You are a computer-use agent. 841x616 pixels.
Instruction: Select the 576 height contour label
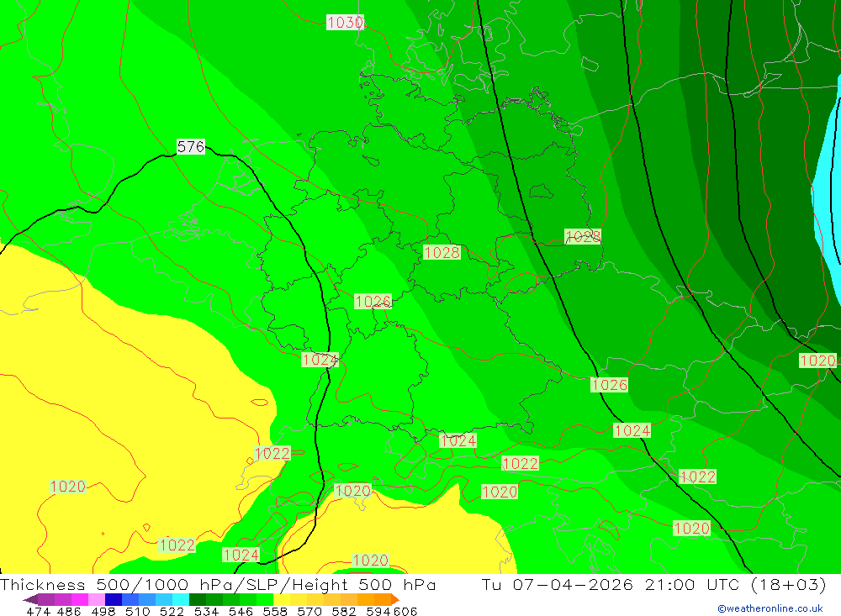click(191, 146)
